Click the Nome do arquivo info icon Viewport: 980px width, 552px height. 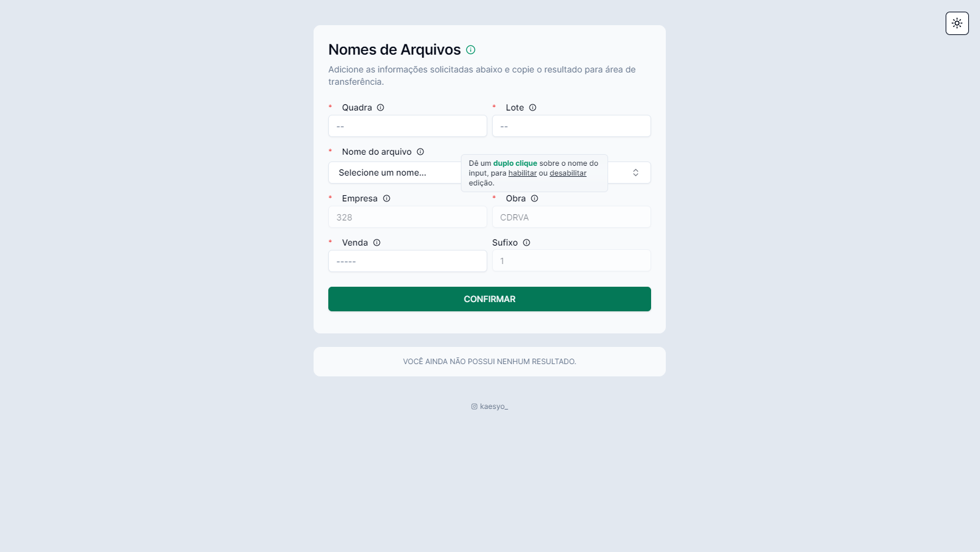[420, 152]
